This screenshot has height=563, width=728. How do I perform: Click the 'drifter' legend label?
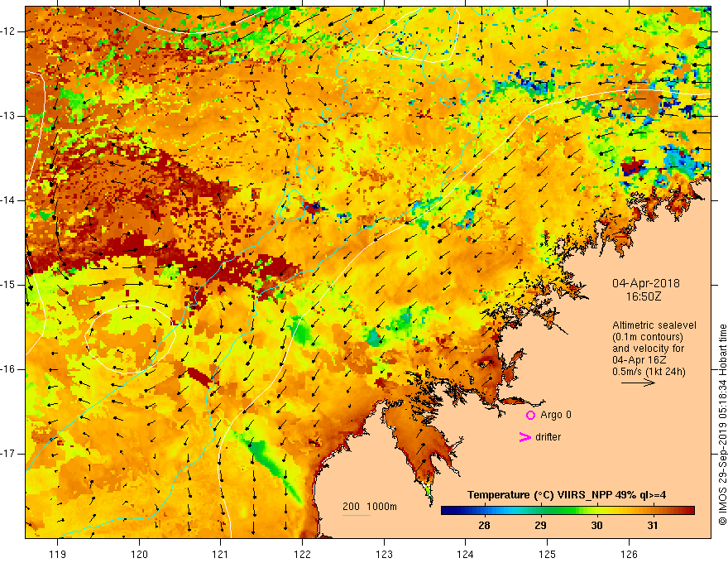[548, 437]
